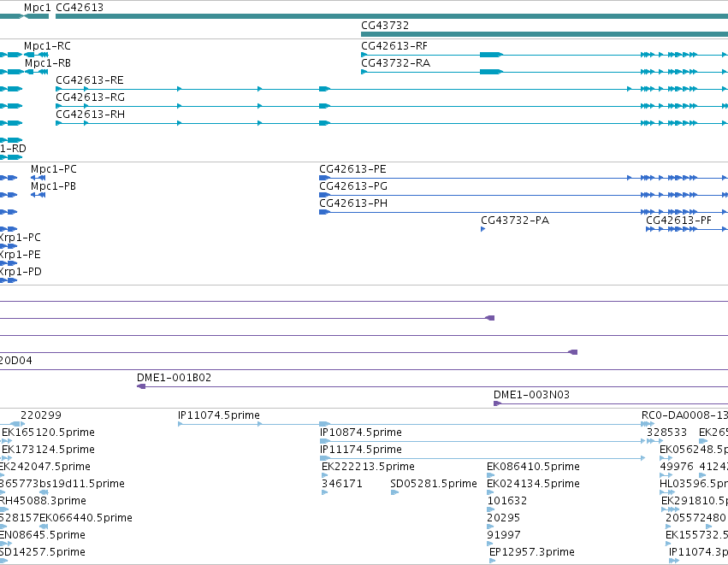Select transcript Mpc1-RC
Image resolution: width=728 pixels, height=565 pixels.
[x=47, y=46]
